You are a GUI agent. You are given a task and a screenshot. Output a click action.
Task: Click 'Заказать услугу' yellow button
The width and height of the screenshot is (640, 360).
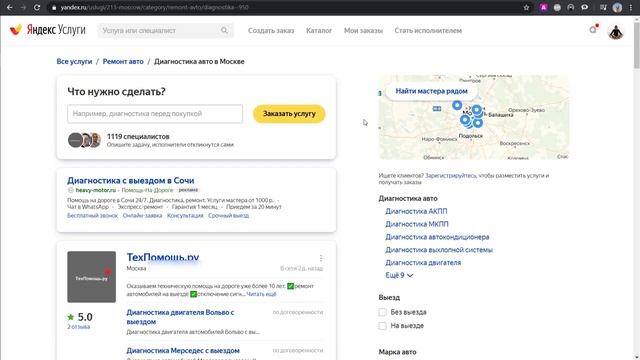289,114
